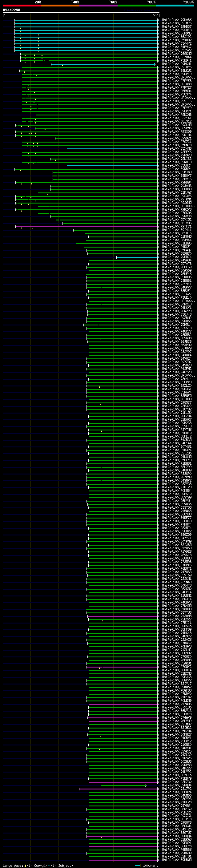
Task: Click the UniRef100_Q9LPC1 label
Action: [177, 111]
